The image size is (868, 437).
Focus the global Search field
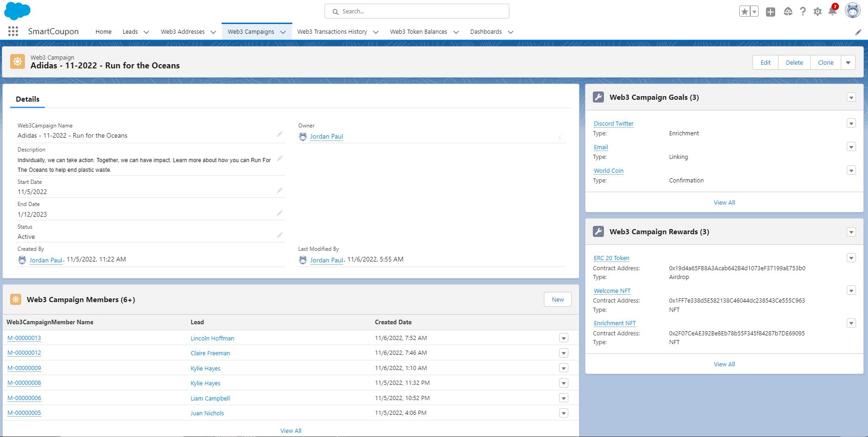(x=417, y=11)
